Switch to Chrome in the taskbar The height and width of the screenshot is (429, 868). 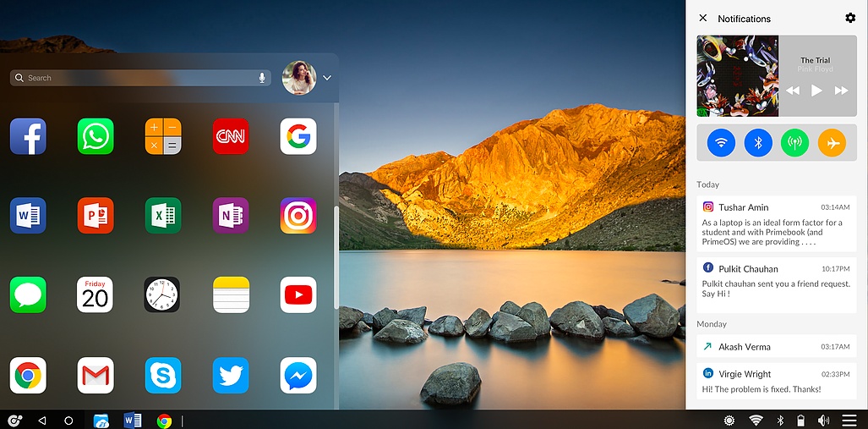pos(164,421)
